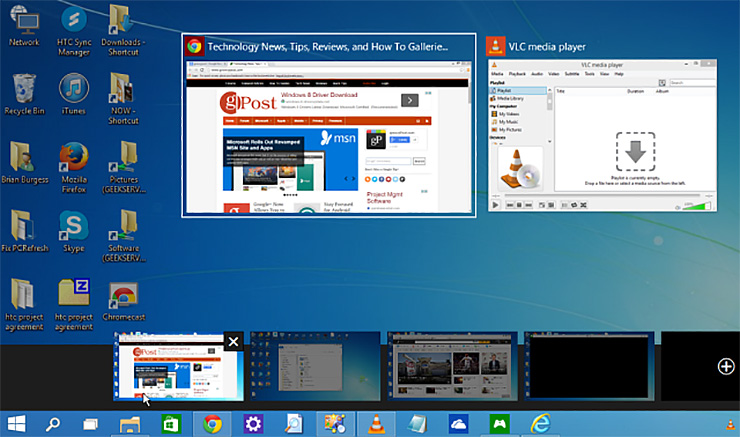Click the Windows Start button
Screen dimensions: 740x437
coord(17,424)
